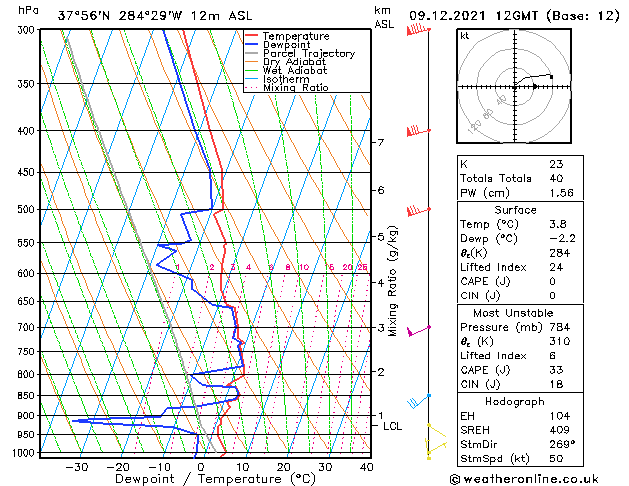This screenshot has height=486, width=629.
Task: Click the 'Hodograph' table section heading
Action: 515,402
